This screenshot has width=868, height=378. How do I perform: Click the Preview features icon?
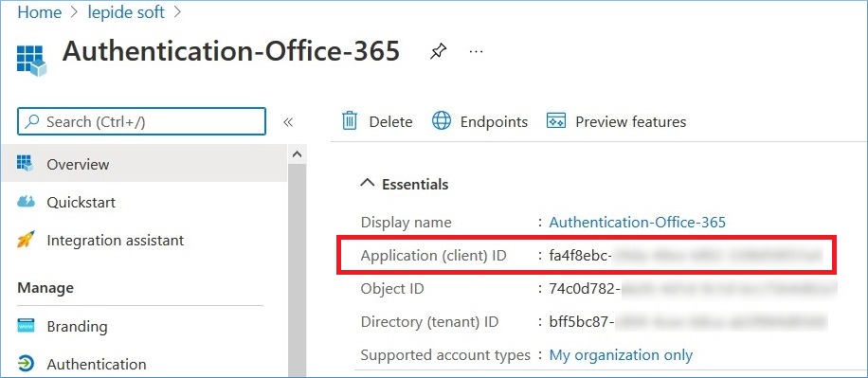pyautogui.click(x=556, y=120)
